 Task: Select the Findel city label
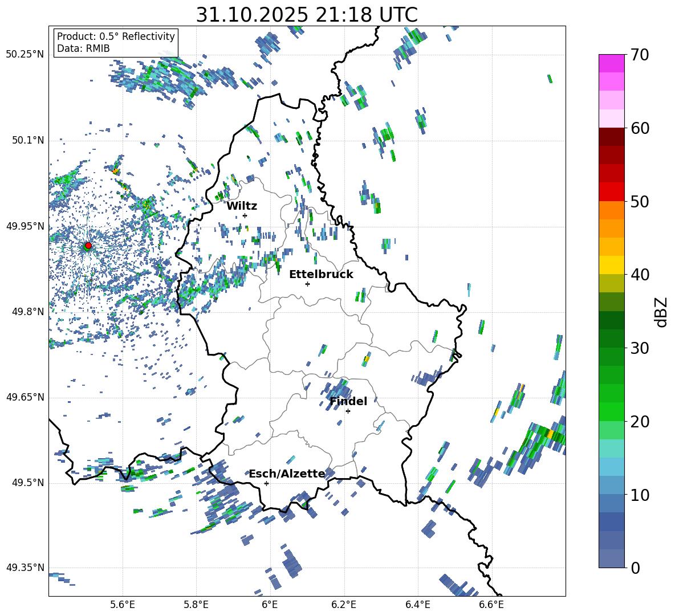click(x=348, y=402)
